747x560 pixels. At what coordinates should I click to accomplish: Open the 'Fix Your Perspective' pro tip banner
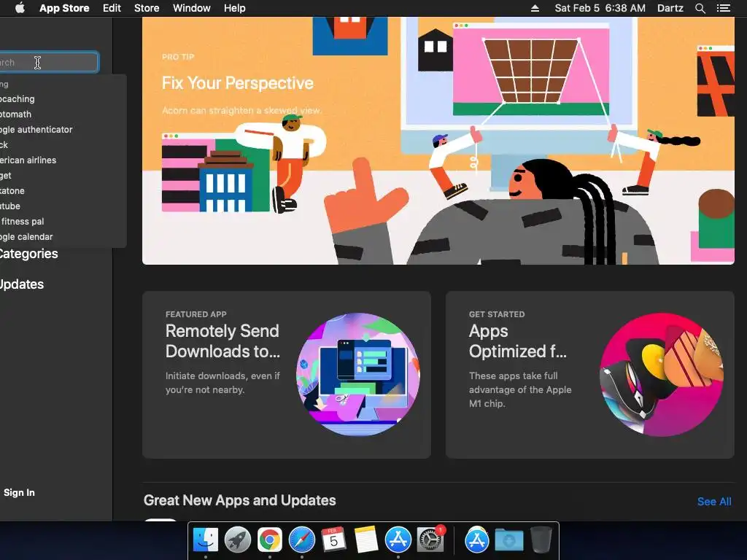(x=438, y=141)
